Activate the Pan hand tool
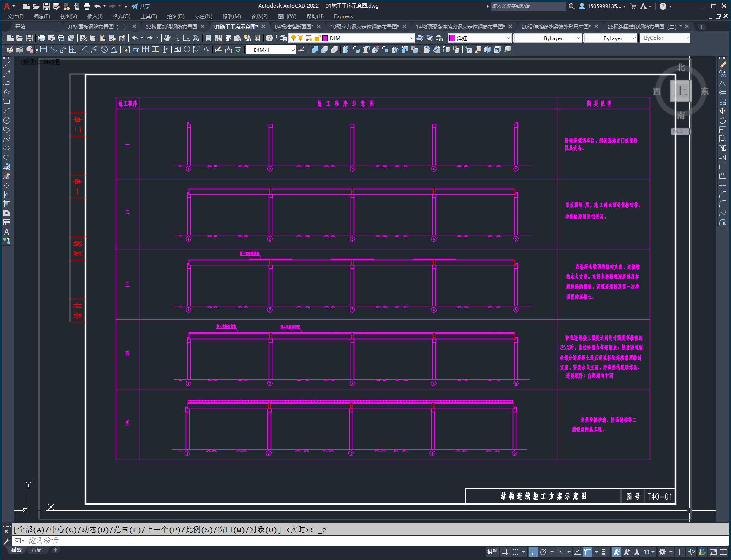The height and width of the screenshot is (560, 731). [167, 38]
